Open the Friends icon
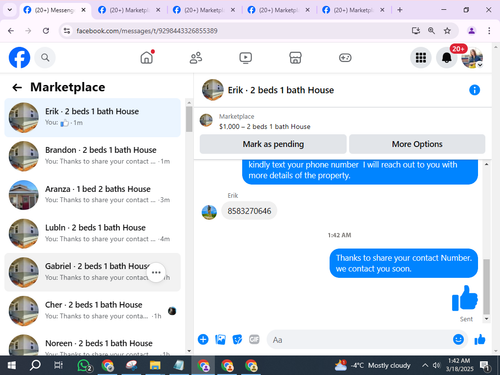The height and width of the screenshot is (375, 500). click(x=196, y=58)
